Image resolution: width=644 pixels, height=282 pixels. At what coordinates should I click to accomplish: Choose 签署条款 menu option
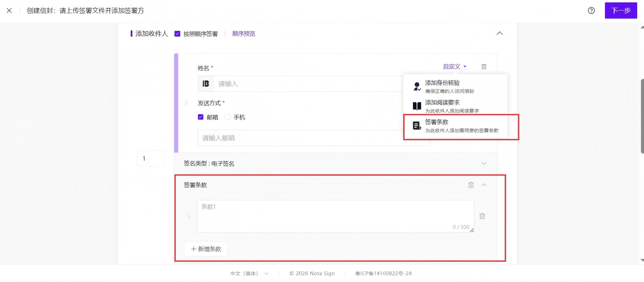455,126
